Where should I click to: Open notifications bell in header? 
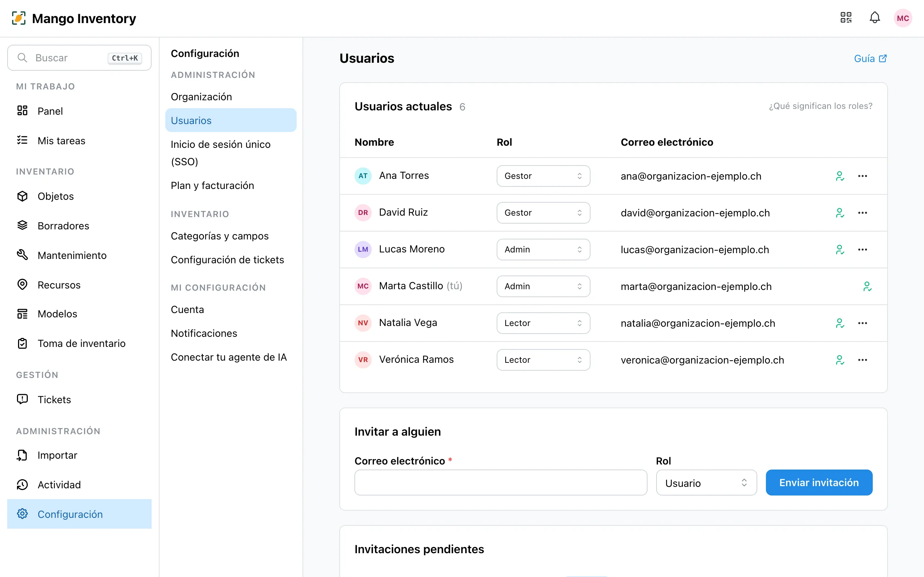point(875,18)
